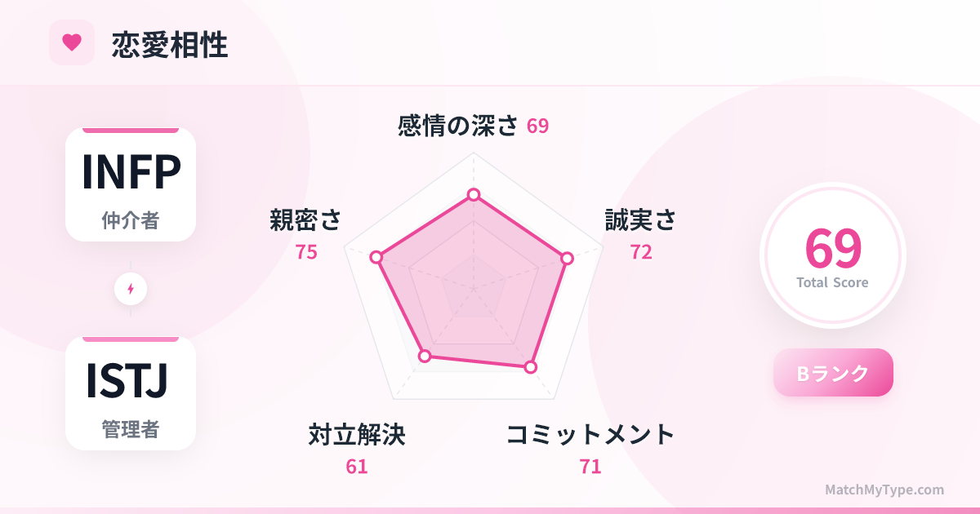Select the INFP type card
This screenshot has width=980, height=514.
click(x=131, y=184)
